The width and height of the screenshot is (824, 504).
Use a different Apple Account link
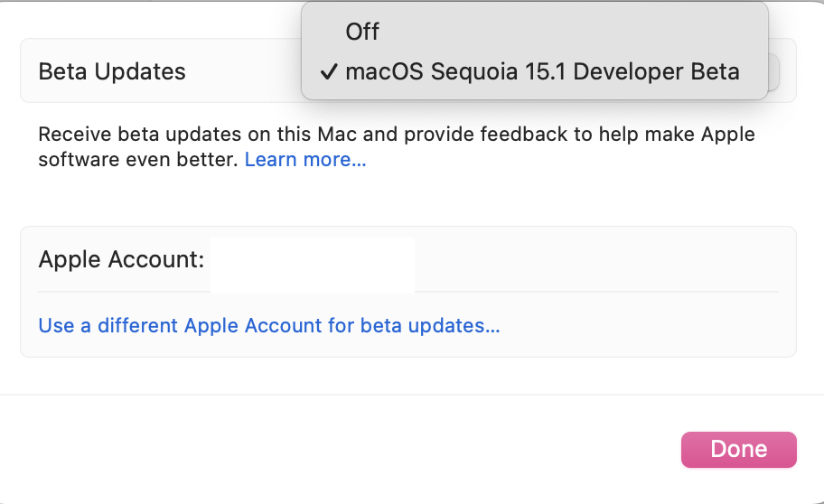point(269,325)
